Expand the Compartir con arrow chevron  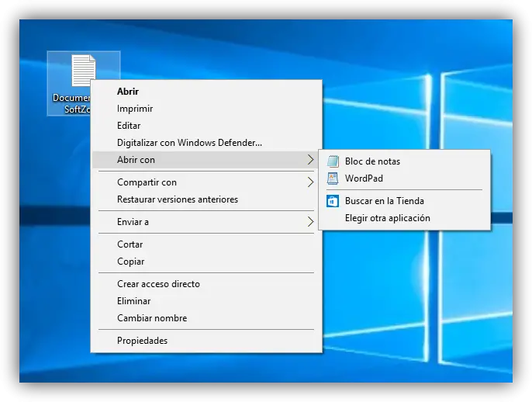coord(310,182)
